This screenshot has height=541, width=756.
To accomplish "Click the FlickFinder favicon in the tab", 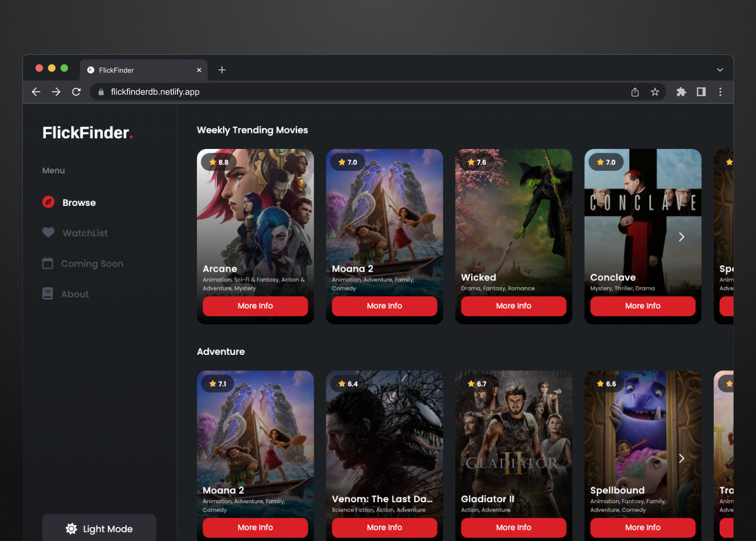I will [91, 70].
